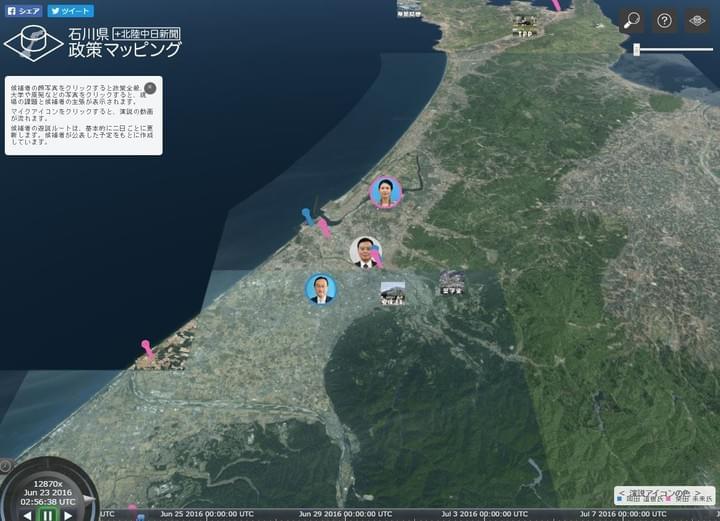The width and height of the screenshot is (720, 521).
Task: Open the map layer picker icon
Action: coord(697,21)
